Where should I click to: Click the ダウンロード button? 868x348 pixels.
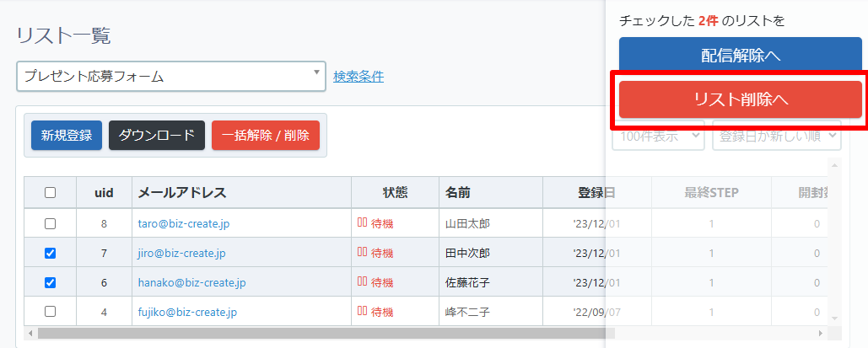coord(157,135)
